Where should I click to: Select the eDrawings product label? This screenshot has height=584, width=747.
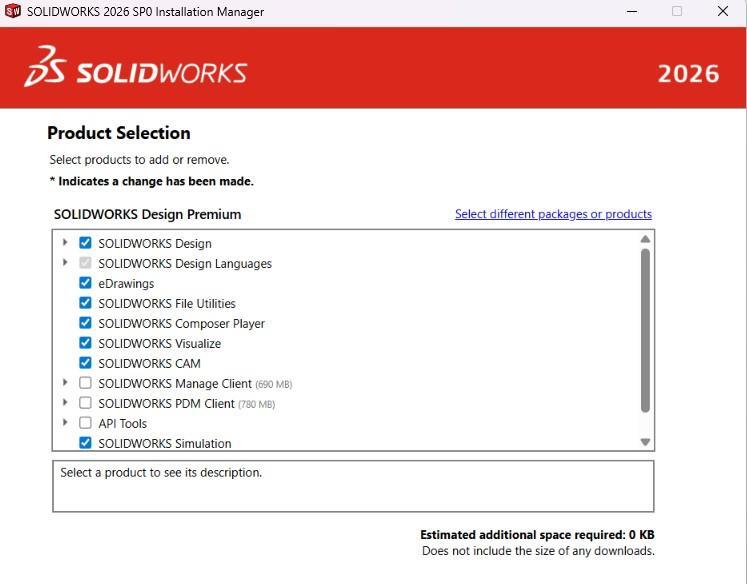tap(126, 284)
